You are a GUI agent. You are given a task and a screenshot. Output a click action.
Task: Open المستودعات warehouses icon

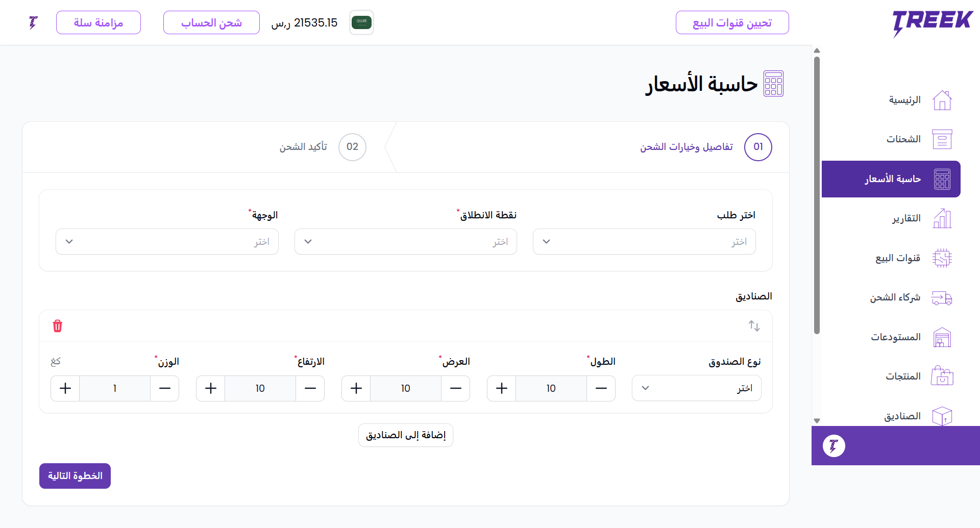[x=942, y=338]
